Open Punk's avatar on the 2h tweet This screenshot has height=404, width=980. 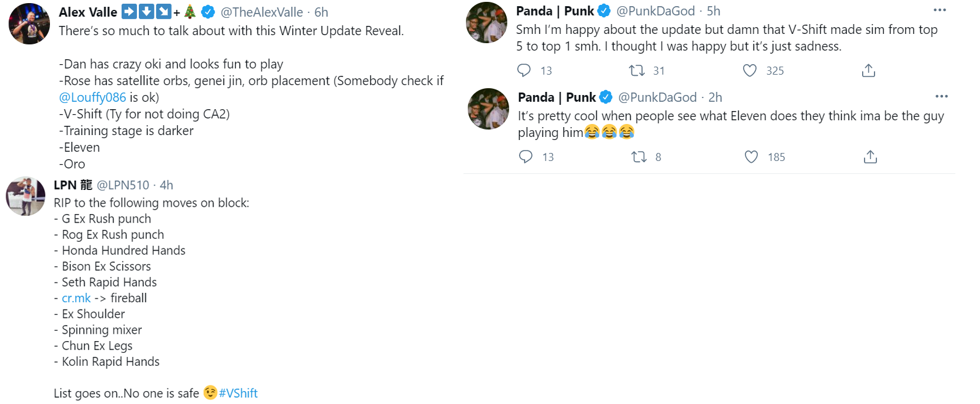coord(488,109)
